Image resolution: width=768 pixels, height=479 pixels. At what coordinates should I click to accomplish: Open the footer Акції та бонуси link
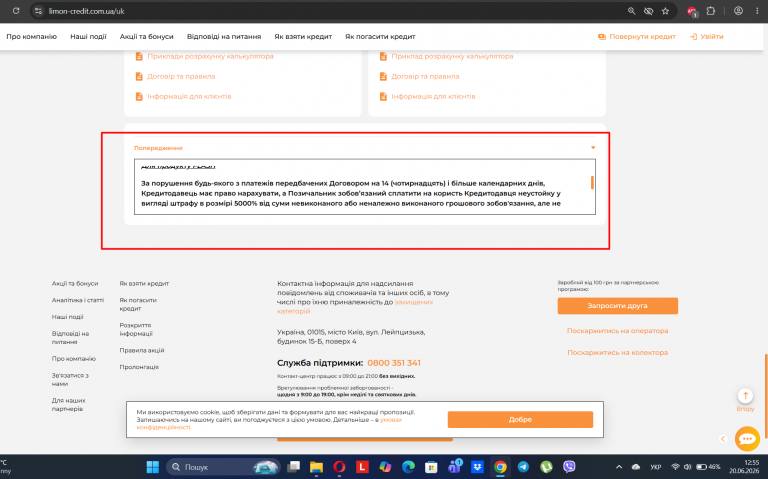[75, 283]
